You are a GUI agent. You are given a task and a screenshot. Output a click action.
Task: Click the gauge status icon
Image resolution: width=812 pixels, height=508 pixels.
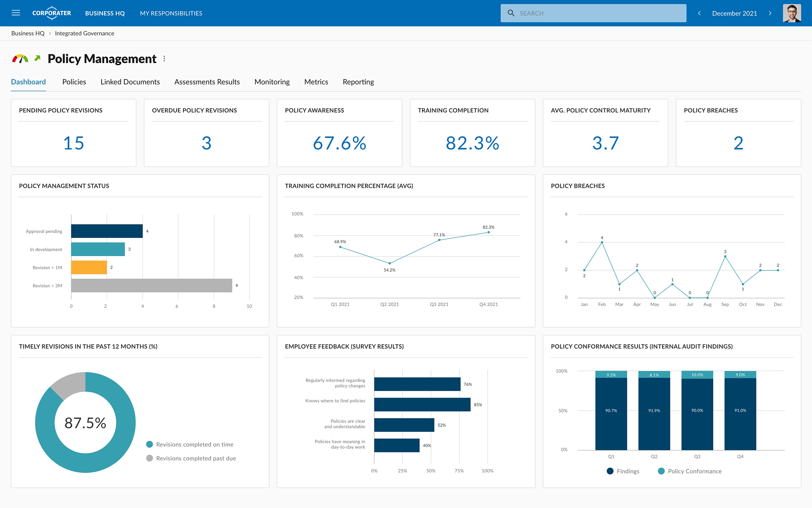pyautogui.click(x=20, y=59)
